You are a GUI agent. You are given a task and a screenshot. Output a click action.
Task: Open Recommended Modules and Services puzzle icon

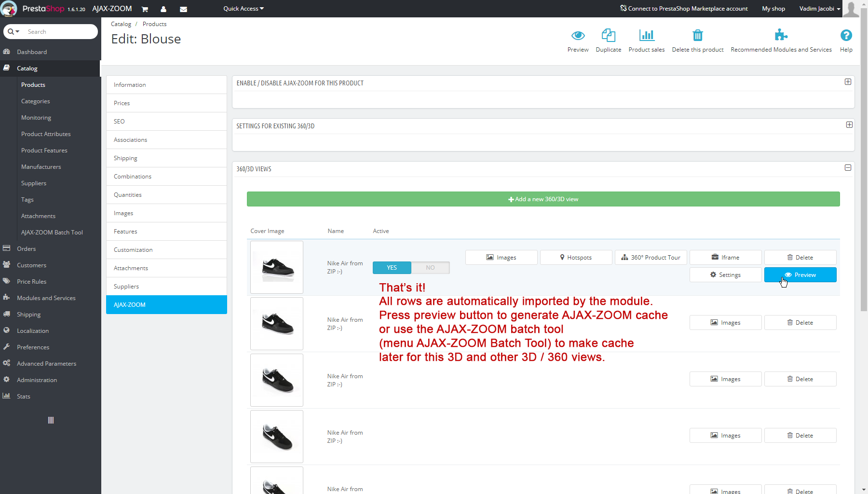(781, 35)
